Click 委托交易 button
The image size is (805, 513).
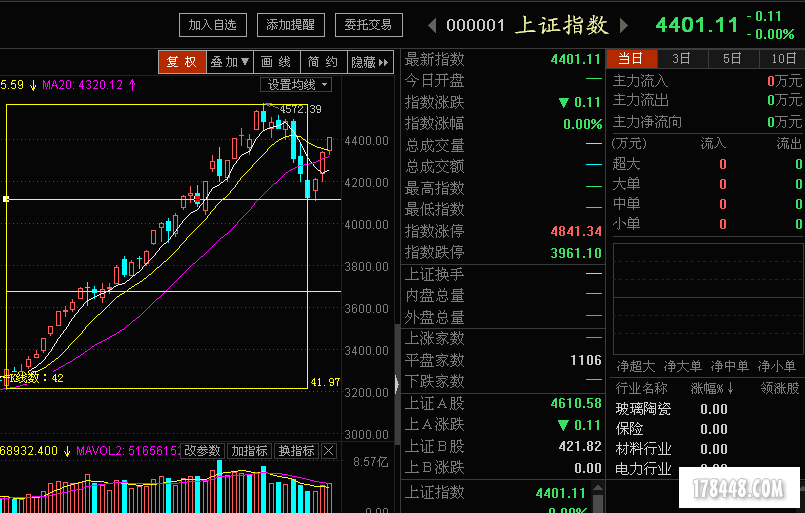(369, 25)
